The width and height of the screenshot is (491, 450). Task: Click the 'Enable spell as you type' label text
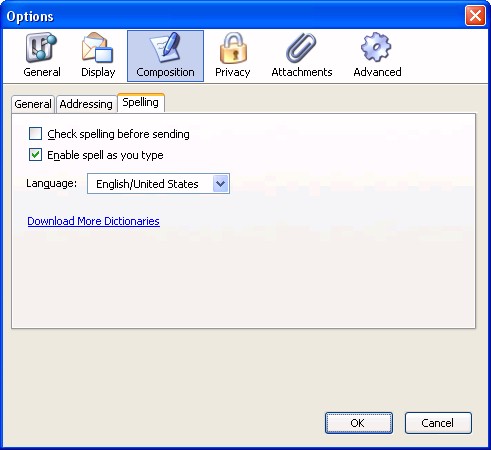(x=105, y=155)
